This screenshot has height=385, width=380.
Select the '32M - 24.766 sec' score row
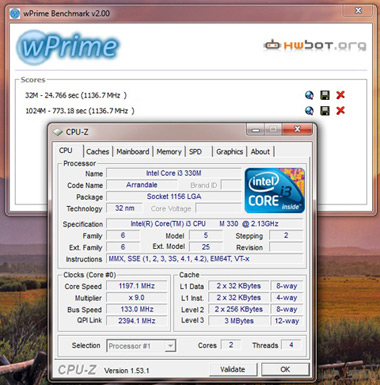point(76,95)
